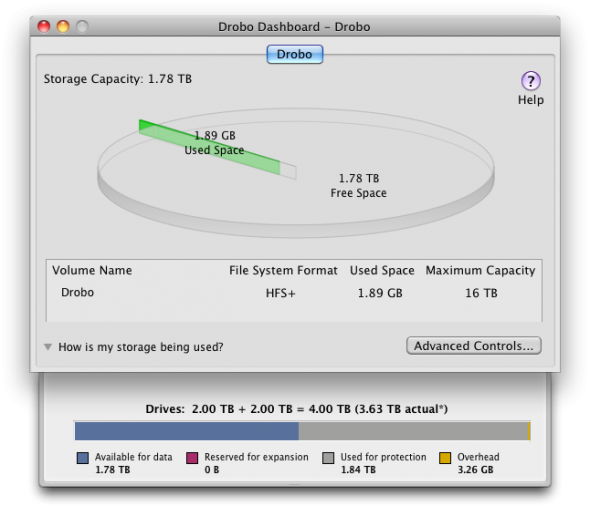This screenshot has width=590, height=506.
Task: Select the Drobo tab
Action: point(295,54)
